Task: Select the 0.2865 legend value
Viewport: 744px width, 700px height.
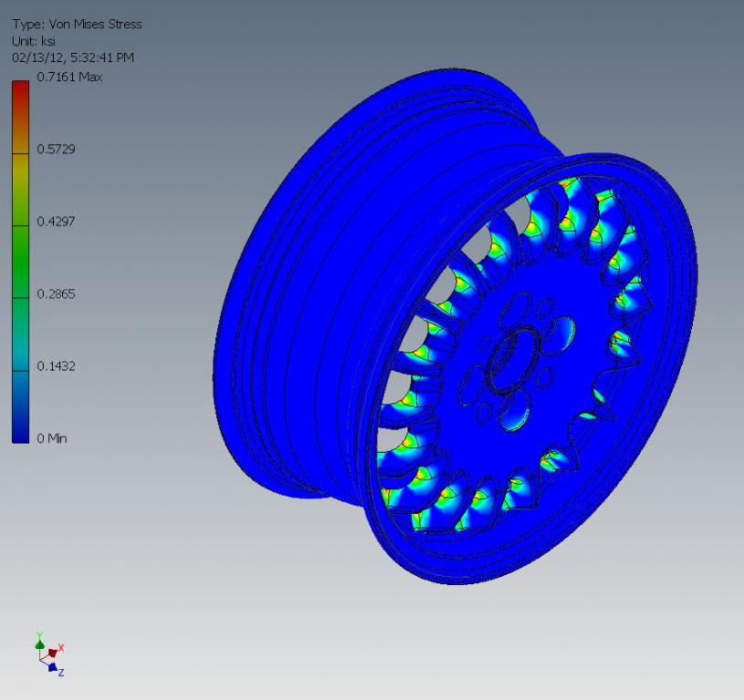Action: point(56,294)
